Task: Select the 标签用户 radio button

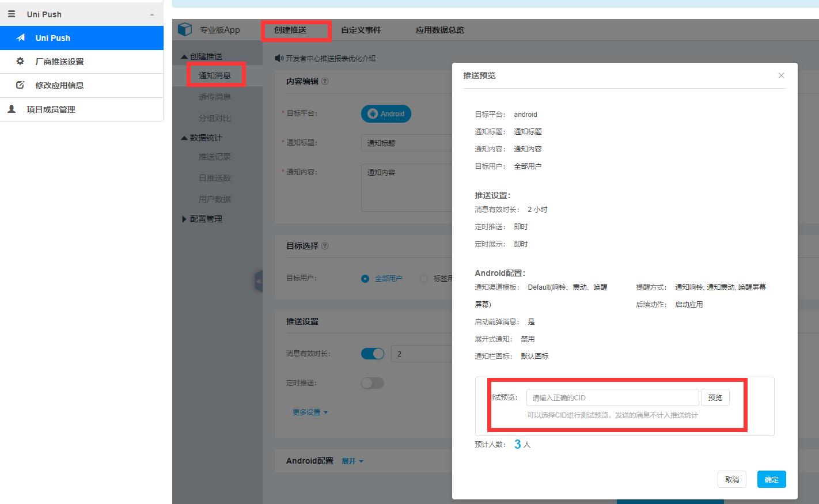Action: pos(424,279)
